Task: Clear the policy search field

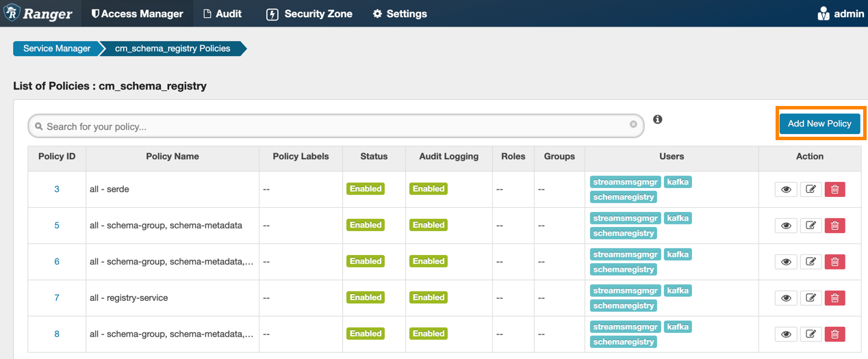Action: tap(633, 124)
